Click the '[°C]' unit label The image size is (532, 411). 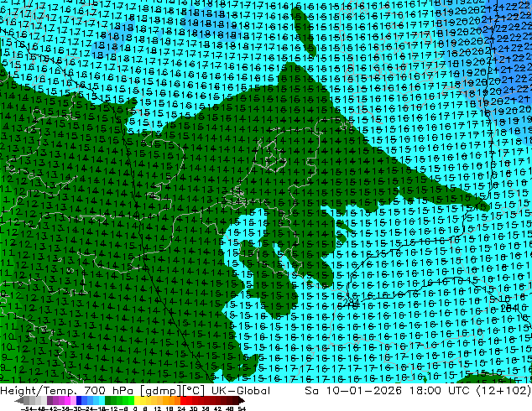click(194, 391)
